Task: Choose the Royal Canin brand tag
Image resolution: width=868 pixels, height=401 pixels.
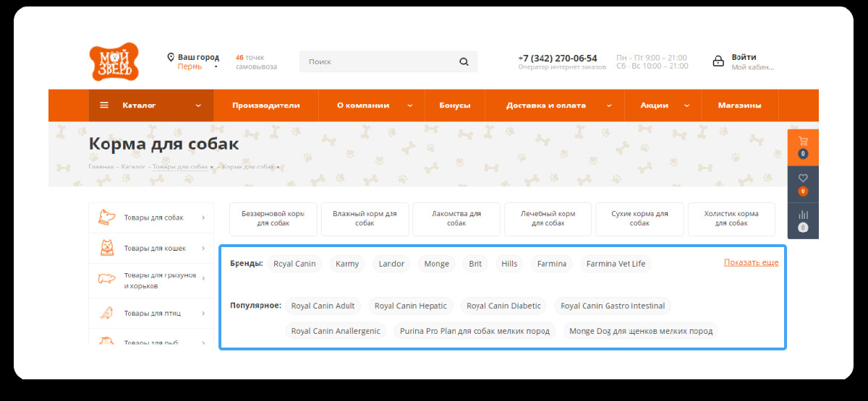Action: point(294,264)
